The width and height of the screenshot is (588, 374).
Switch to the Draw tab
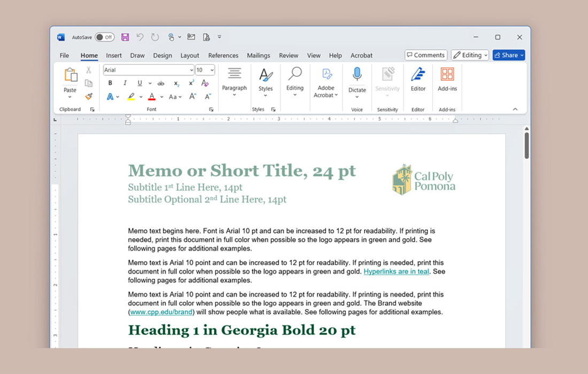coord(137,56)
